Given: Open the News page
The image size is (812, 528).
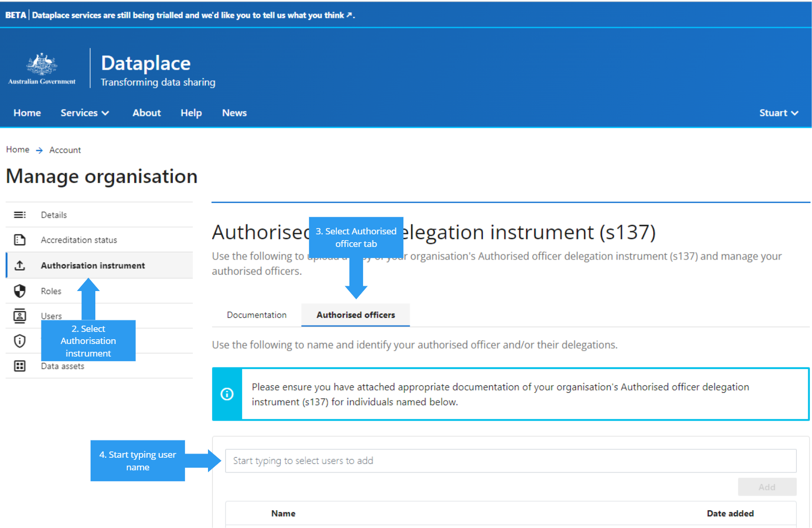Looking at the screenshot, I should click(234, 113).
